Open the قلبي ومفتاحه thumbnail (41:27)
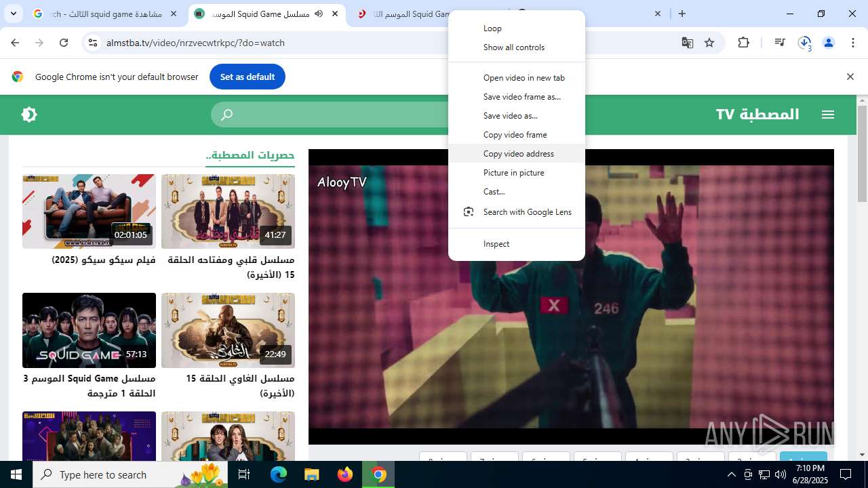The width and height of the screenshot is (868, 488). click(228, 211)
